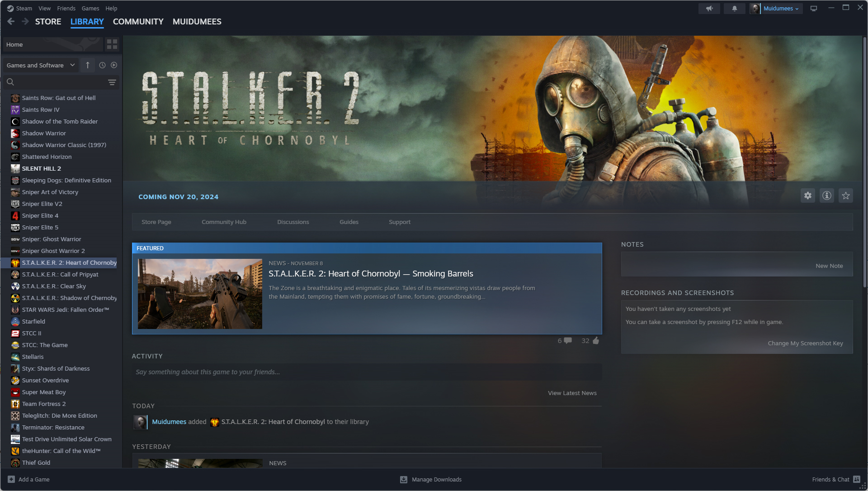The height and width of the screenshot is (491, 868).
Task: Click the main page vertical scrollbar
Action: click(865, 163)
